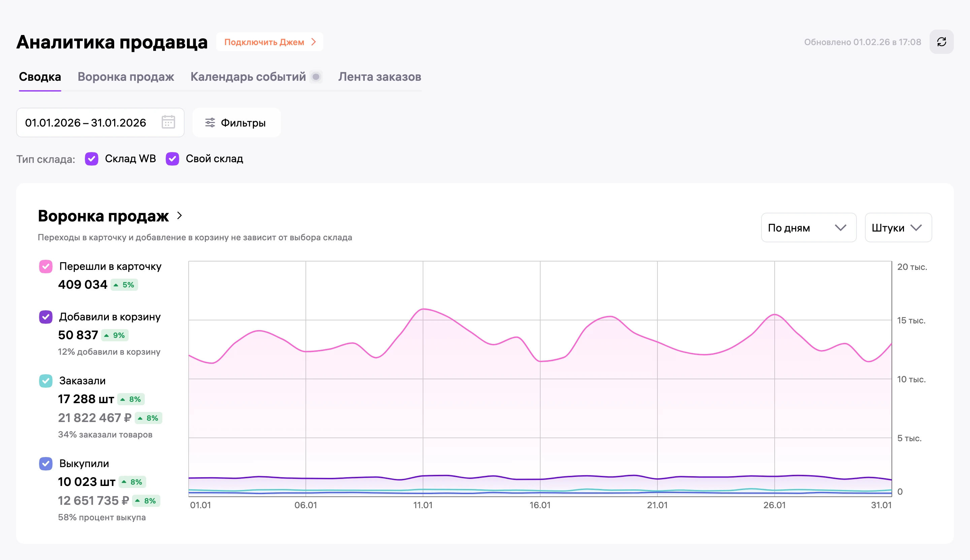Click the 10 023 шт purchased value

pos(87,482)
